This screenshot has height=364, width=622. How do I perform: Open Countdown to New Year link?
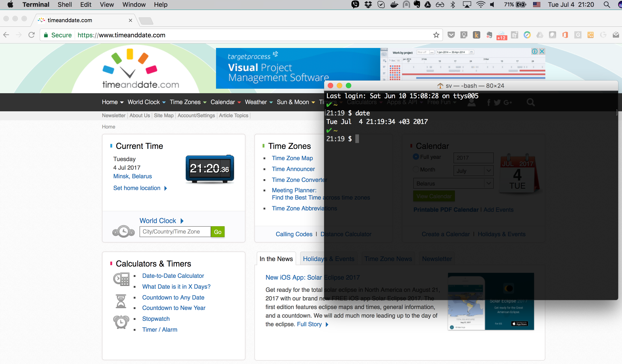(x=174, y=308)
